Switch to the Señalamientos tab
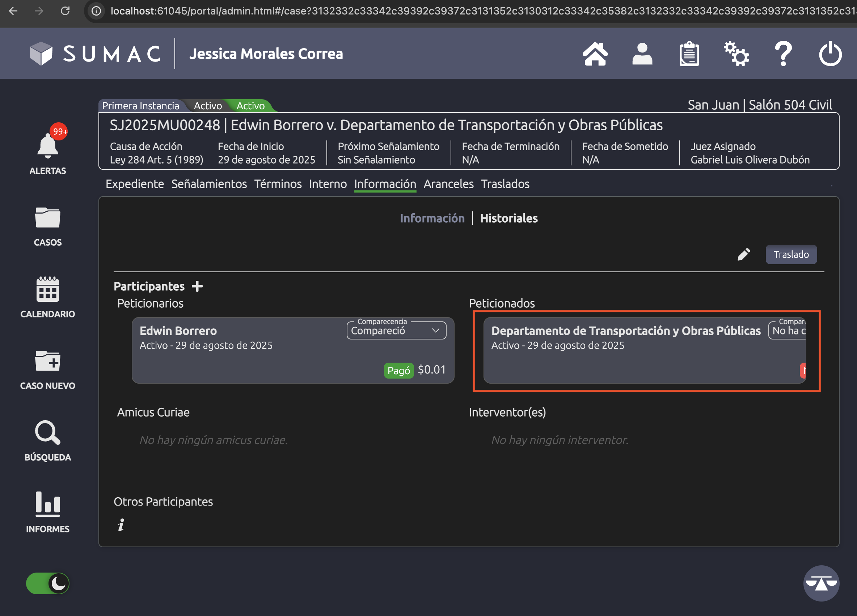857x616 pixels. (x=209, y=184)
